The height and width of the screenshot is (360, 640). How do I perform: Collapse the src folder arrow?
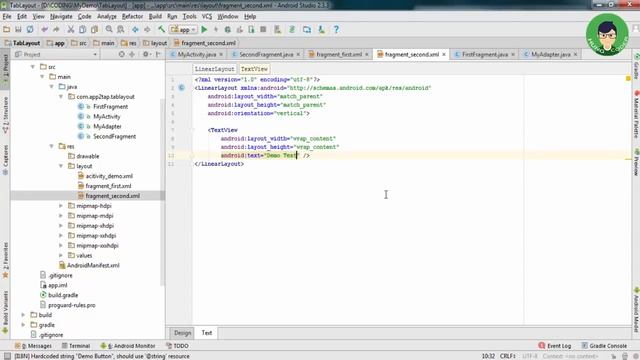(x=33, y=67)
